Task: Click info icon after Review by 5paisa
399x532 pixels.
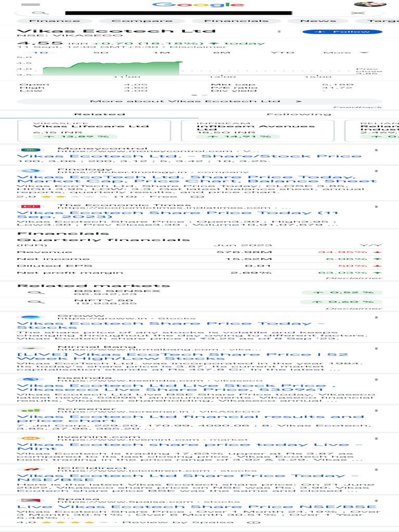Action: pos(255,522)
